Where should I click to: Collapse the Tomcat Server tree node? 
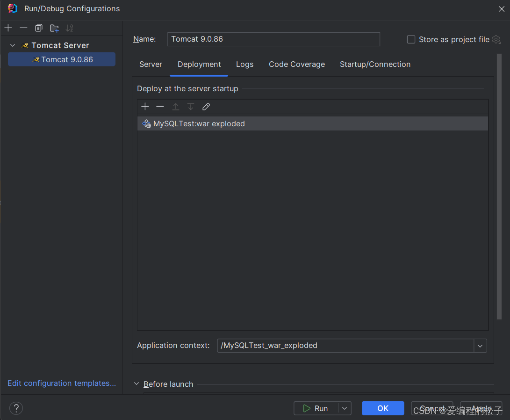coord(13,45)
